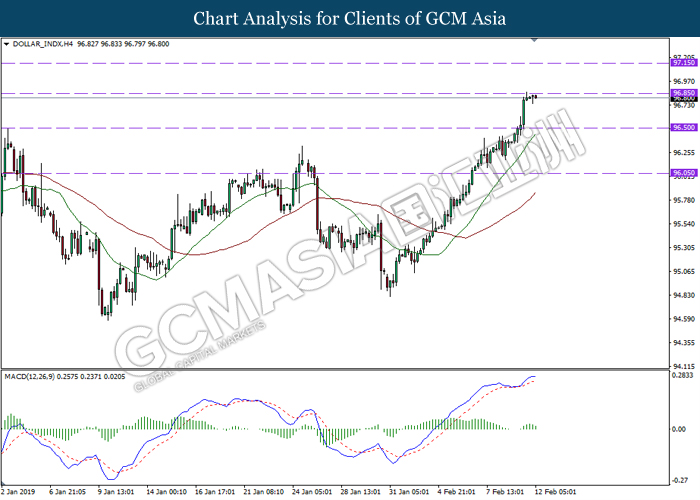Click the latest candlestick near 96.800
Screen dimensions: 700x500
pos(536,97)
